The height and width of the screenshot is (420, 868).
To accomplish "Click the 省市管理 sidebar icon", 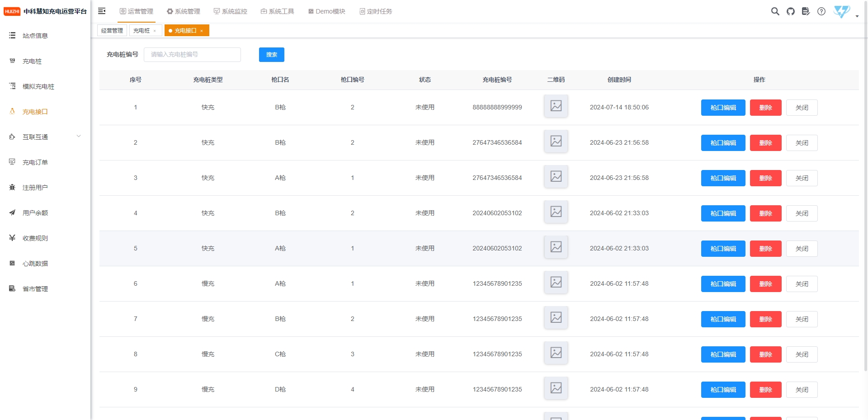I will (x=12, y=288).
